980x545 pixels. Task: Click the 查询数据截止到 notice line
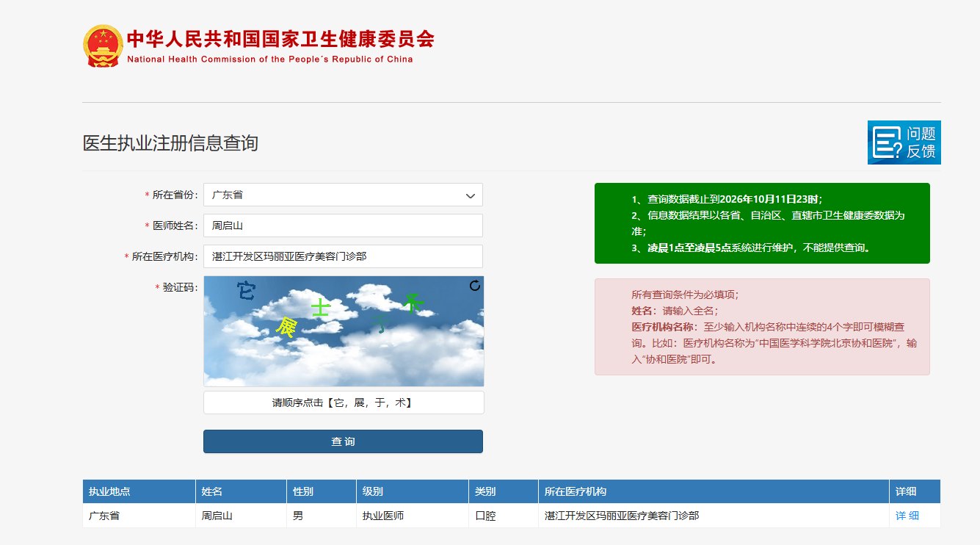coord(727,199)
